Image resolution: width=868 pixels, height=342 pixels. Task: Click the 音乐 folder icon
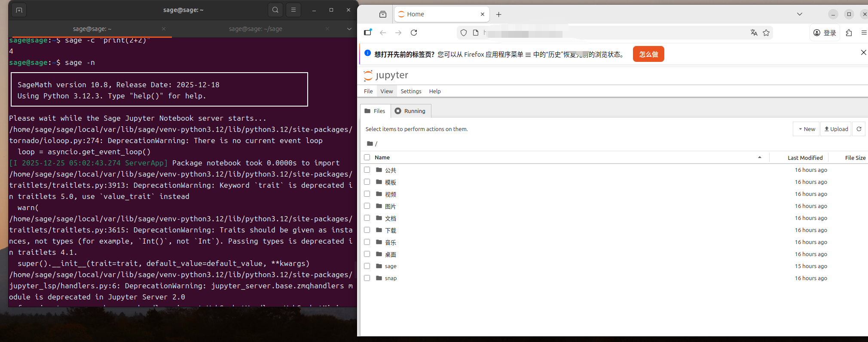coord(379,242)
